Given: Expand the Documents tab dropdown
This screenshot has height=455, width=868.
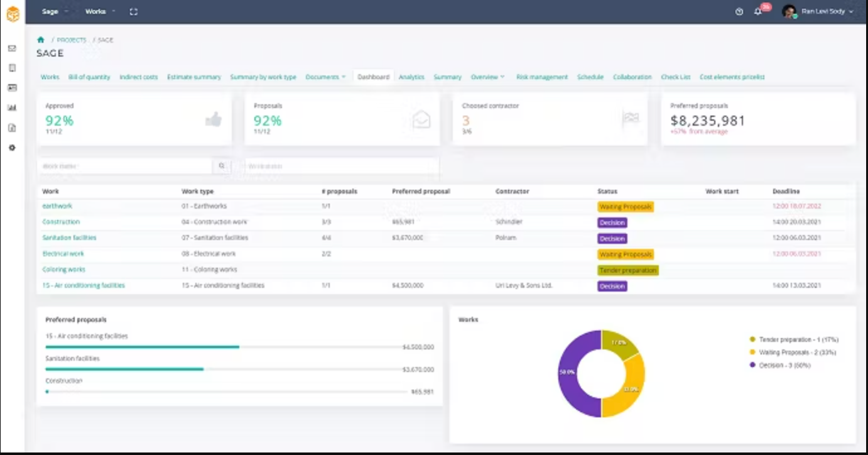Looking at the screenshot, I should (x=325, y=77).
